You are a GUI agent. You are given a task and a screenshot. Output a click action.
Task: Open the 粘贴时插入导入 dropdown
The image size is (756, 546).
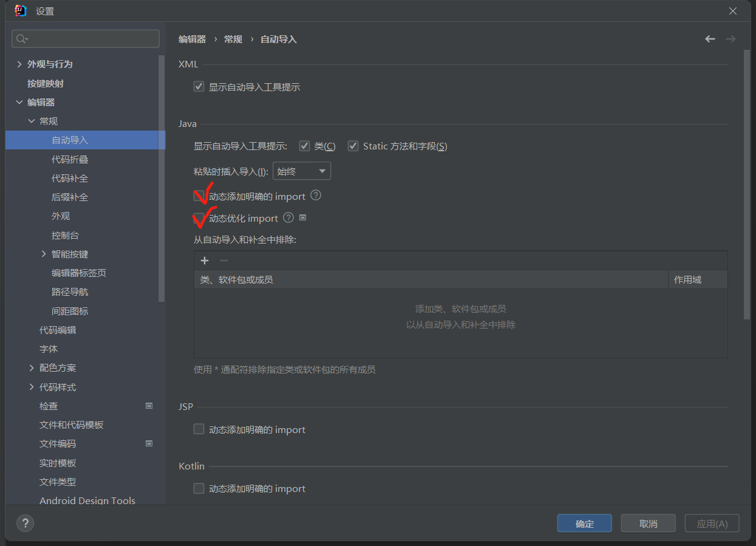302,171
